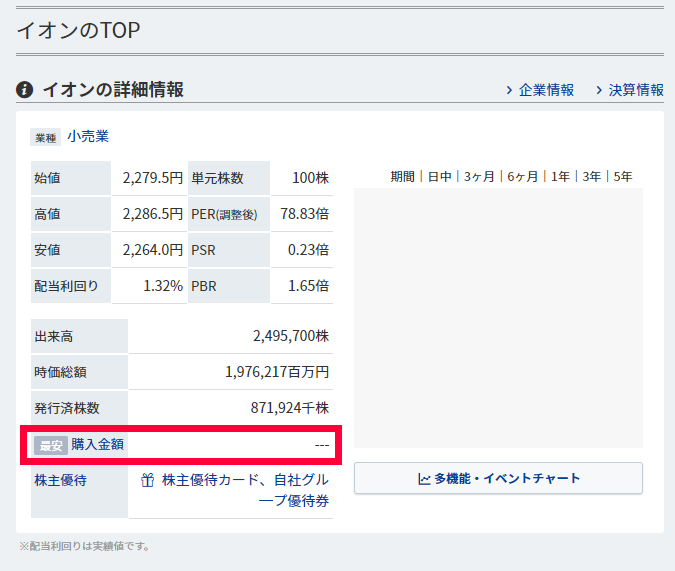Open the 購入金額 link
This screenshot has width=675, height=571.
(x=97, y=444)
